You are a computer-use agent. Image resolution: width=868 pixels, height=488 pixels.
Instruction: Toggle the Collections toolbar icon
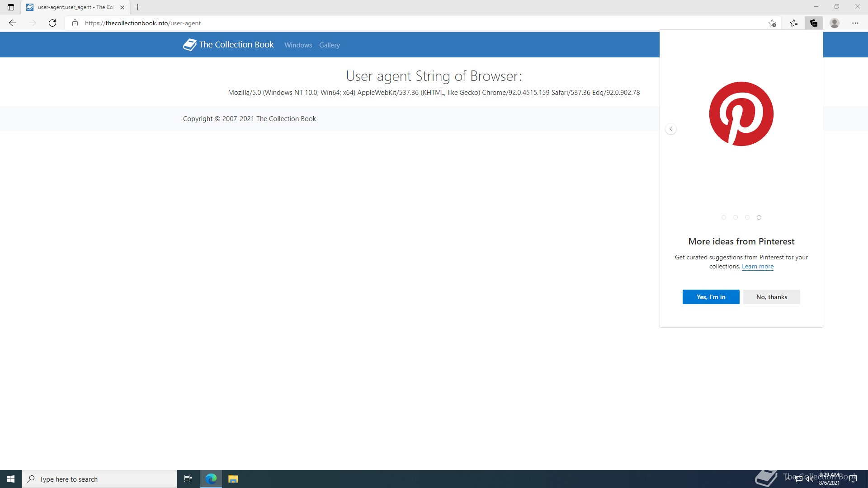coord(814,23)
